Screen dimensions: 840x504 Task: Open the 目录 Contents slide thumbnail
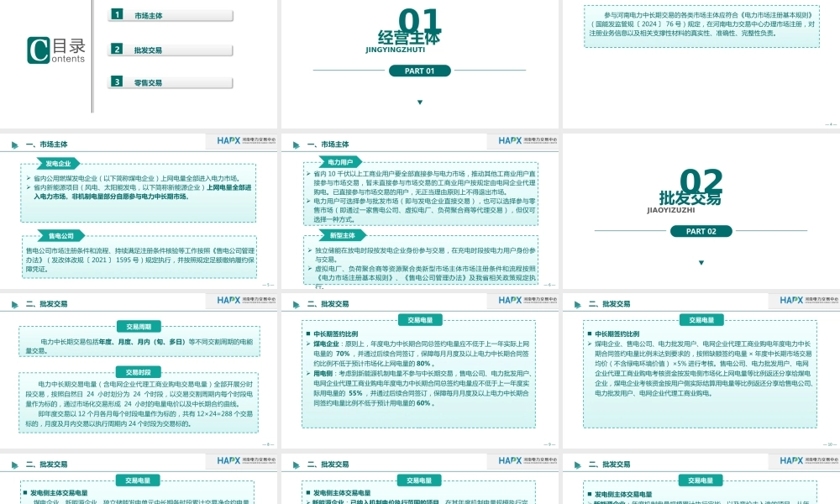click(x=139, y=63)
